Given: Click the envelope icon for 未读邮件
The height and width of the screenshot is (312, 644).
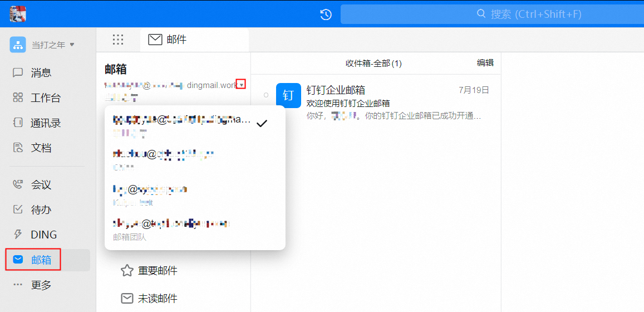Looking at the screenshot, I should (x=127, y=299).
